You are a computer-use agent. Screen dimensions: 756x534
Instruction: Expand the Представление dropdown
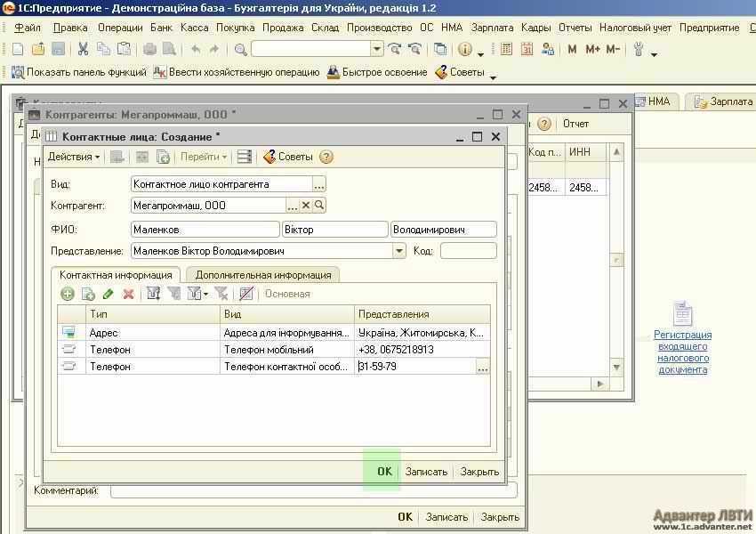coord(399,251)
